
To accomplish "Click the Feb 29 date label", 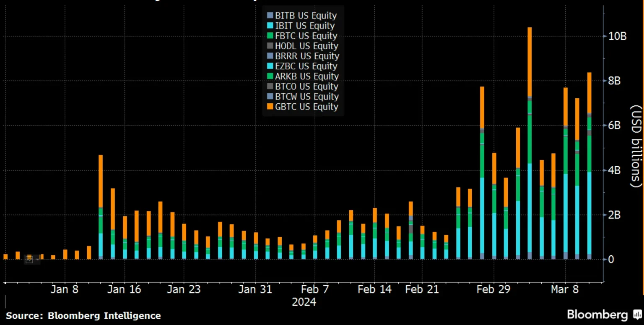I will point(495,289).
